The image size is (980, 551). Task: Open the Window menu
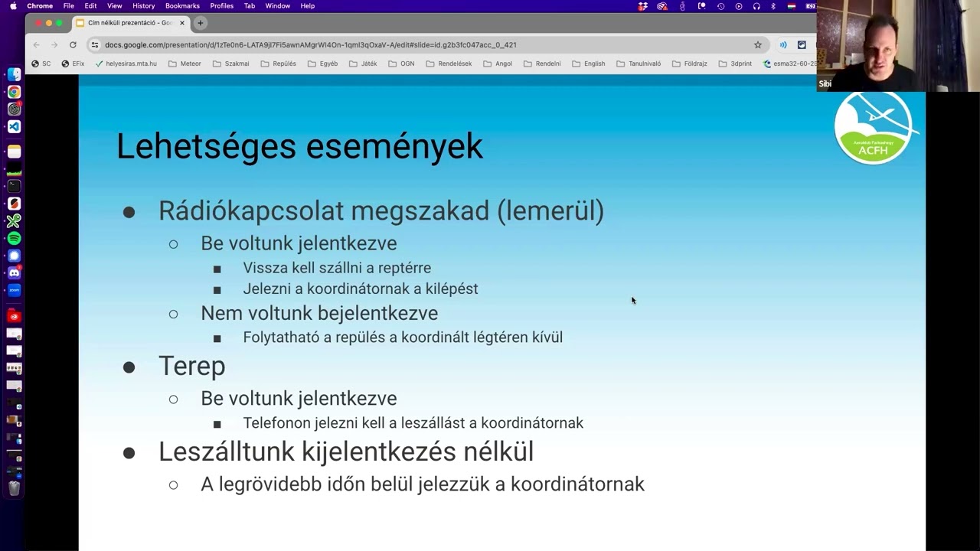tap(277, 6)
